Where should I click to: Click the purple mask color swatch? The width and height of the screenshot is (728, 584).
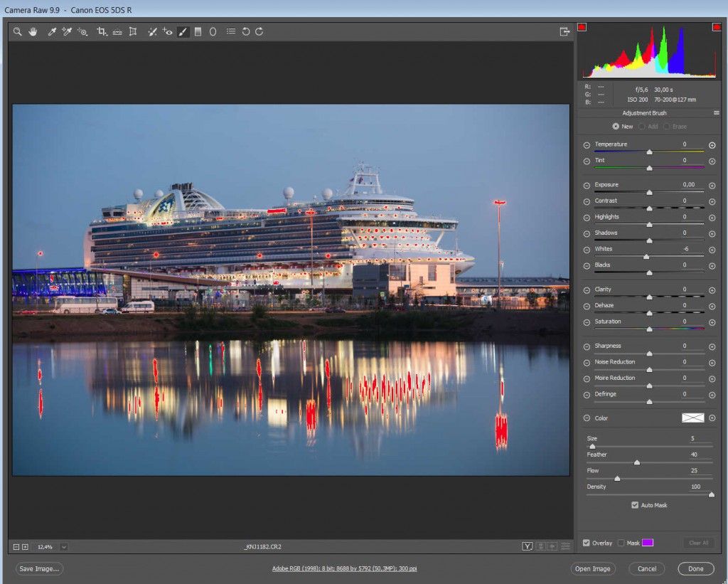(648, 543)
